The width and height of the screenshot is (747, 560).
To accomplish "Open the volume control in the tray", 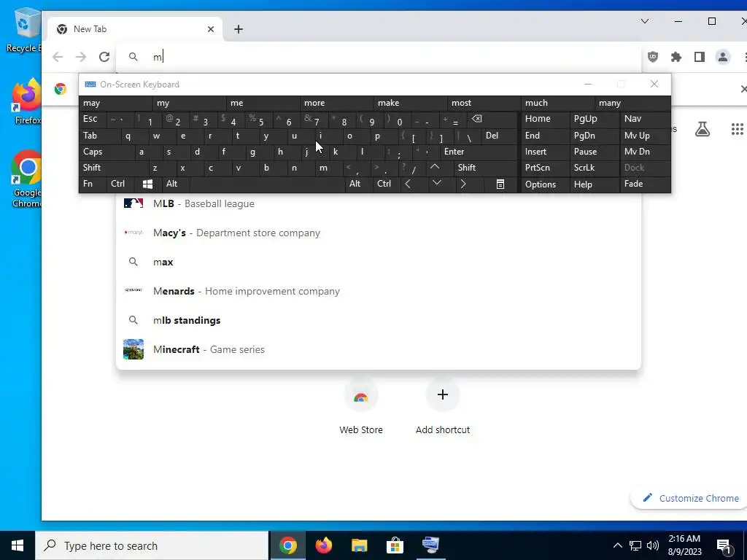I will (x=653, y=545).
